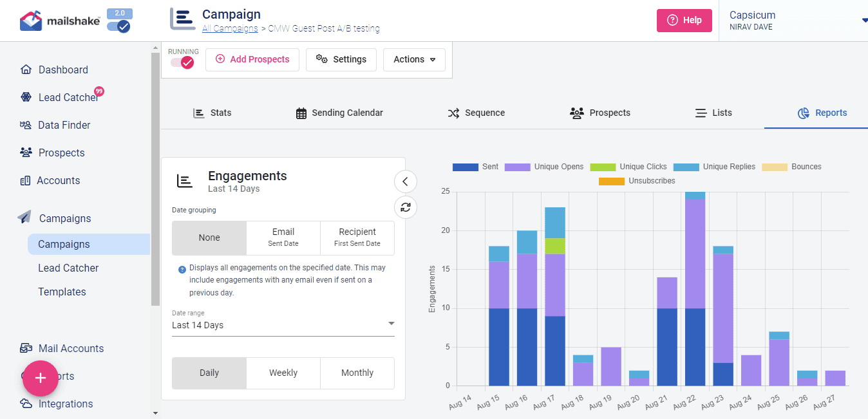The height and width of the screenshot is (419, 868).
Task: Click the Accounts building icon
Action: [26, 180]
